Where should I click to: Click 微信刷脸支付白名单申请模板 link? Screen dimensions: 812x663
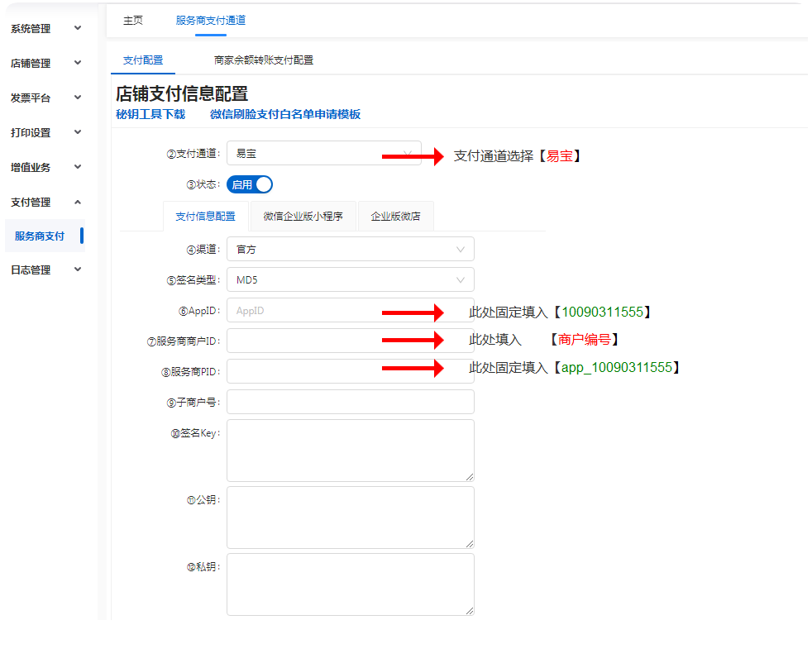click(285, 115)
